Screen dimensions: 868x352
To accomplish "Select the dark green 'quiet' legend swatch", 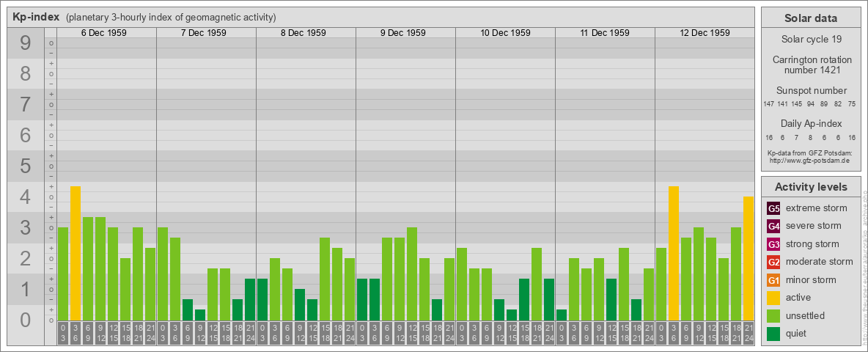I will coord(773,334).
